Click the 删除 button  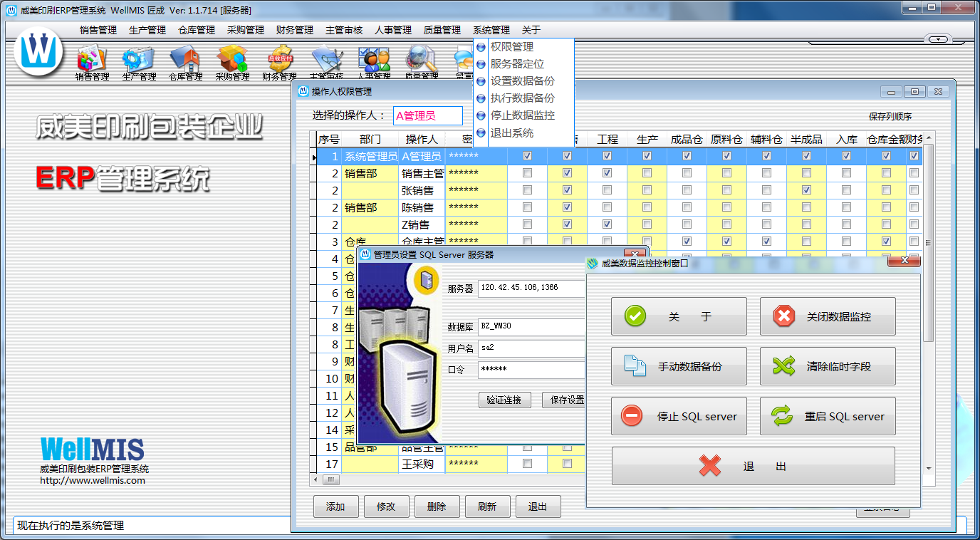click(437, 507)
